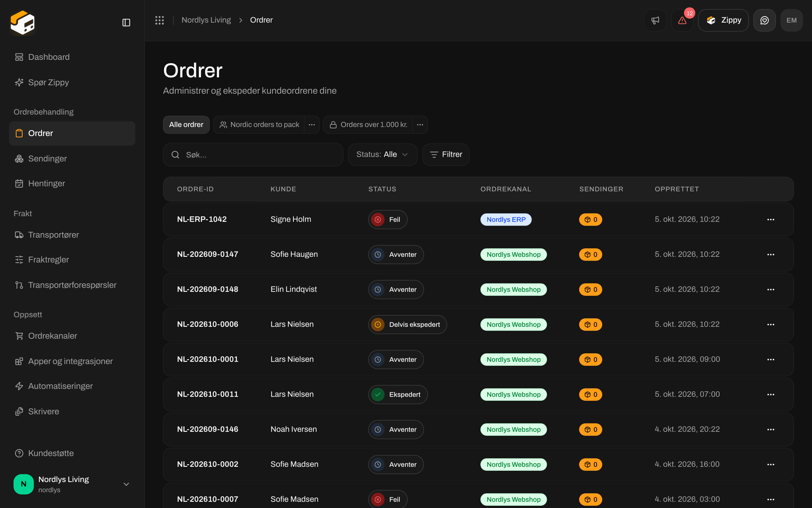Sort by ORDRE-ID column header
Screen dimensions: 812x508
(195, 189)
